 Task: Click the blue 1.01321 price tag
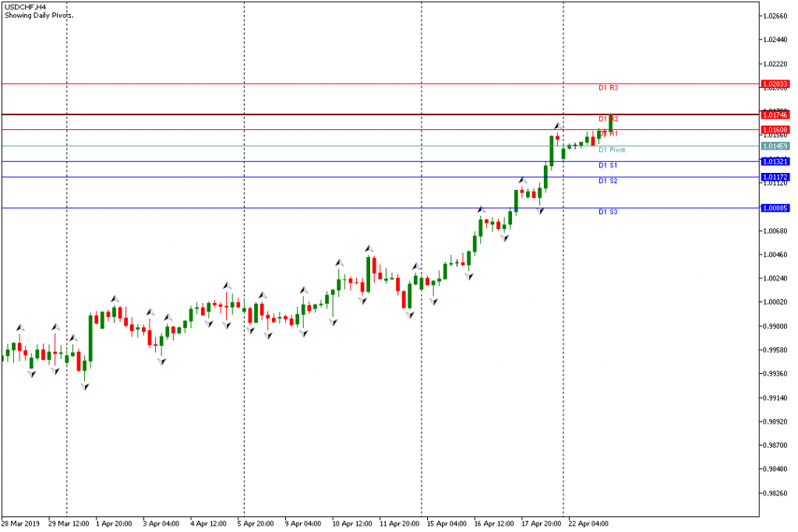point(775,161)
